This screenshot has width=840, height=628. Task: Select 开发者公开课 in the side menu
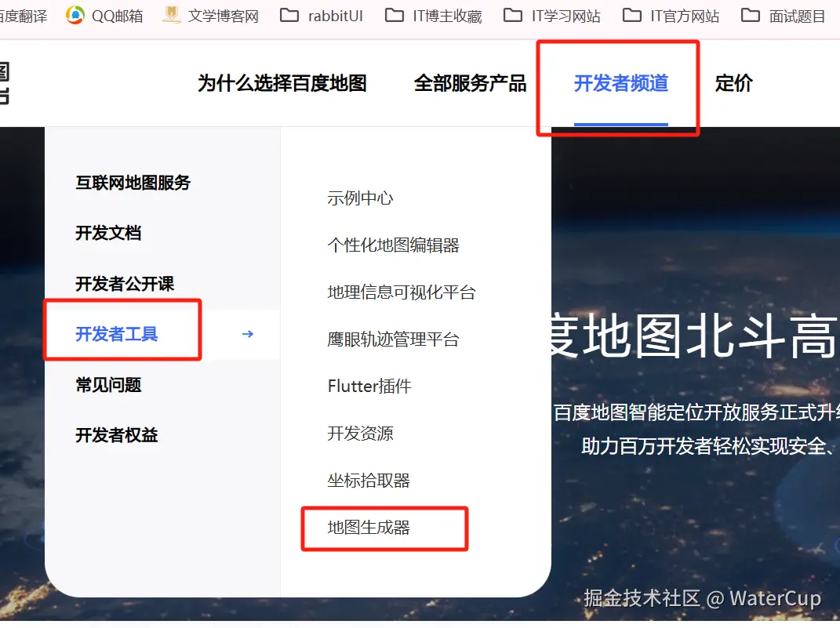point(125,283)
